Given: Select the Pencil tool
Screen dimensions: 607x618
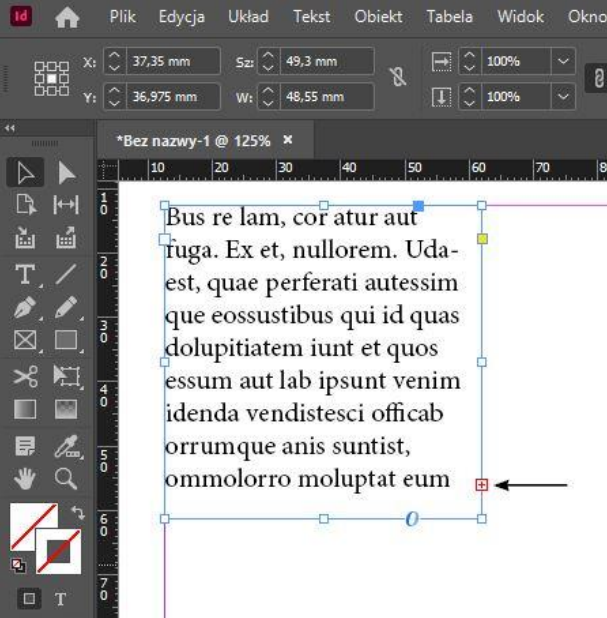Looking at the screenshot, I should (66, 307).
